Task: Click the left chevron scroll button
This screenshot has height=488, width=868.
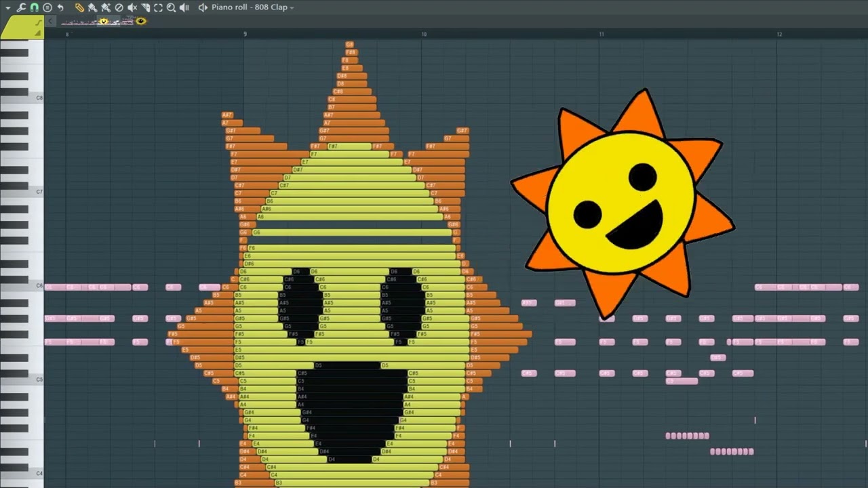Action: coord(50,22)
